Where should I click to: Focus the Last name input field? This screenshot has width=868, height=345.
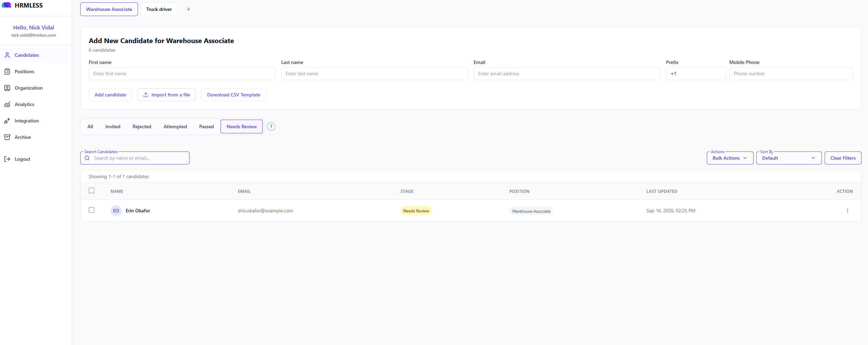pyautogui.click(x=375, y=74)
